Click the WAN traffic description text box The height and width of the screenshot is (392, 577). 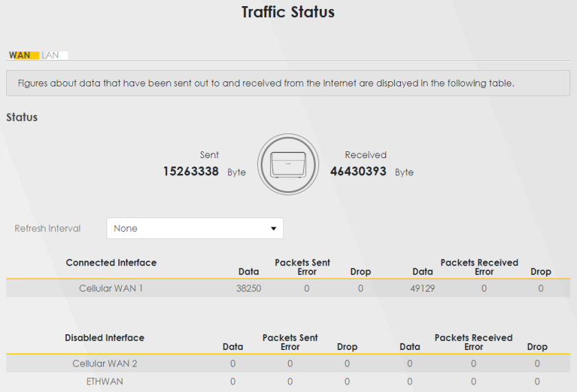[288, 83]
